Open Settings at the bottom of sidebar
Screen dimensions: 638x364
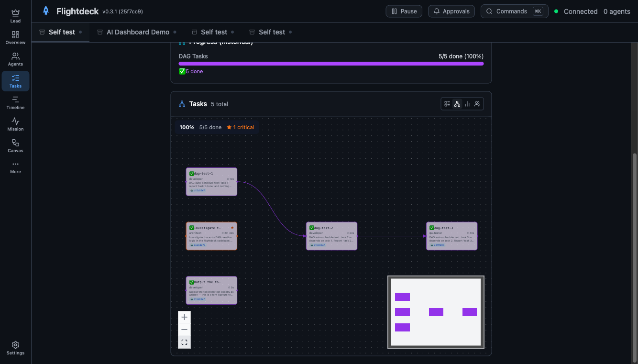(x=15, y=348)
